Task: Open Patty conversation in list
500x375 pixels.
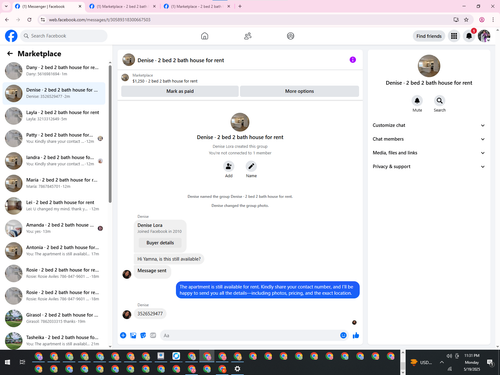Action: 54,138
